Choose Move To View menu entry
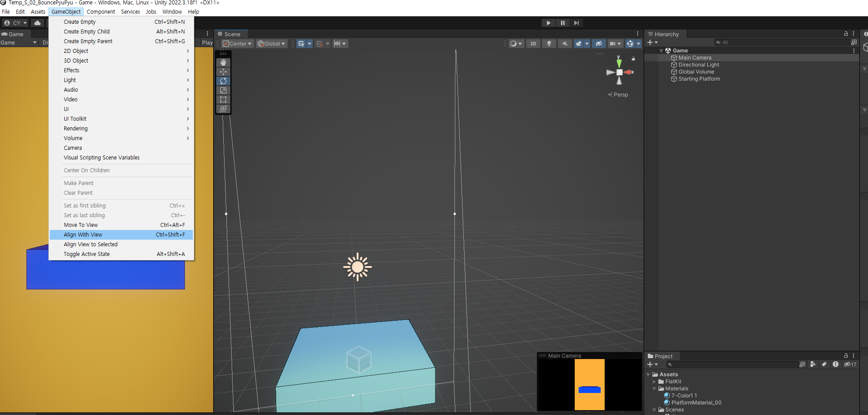Viewport: 868px width, 415px height. (122, 225)
